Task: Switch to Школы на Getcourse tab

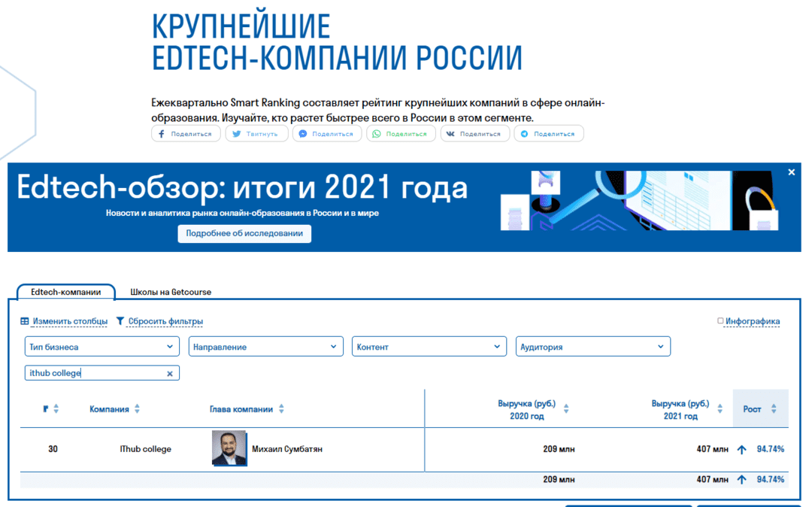Action: tap(171, 292)
